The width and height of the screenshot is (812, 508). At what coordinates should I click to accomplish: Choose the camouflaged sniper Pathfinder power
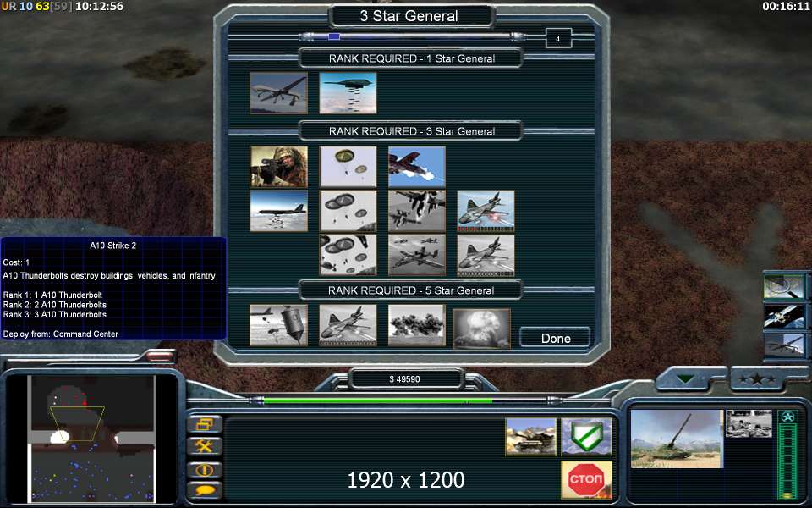pos(278,167)
